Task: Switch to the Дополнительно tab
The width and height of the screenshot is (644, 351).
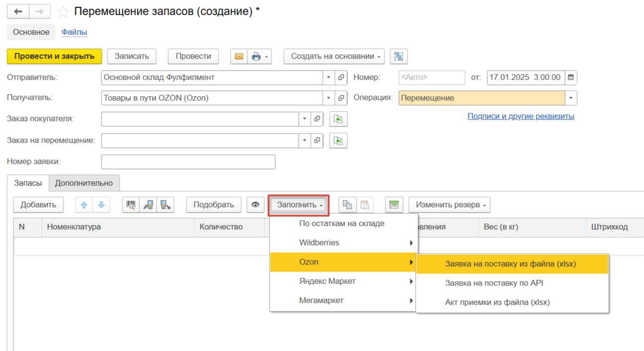Action: (x=84, y=183)
